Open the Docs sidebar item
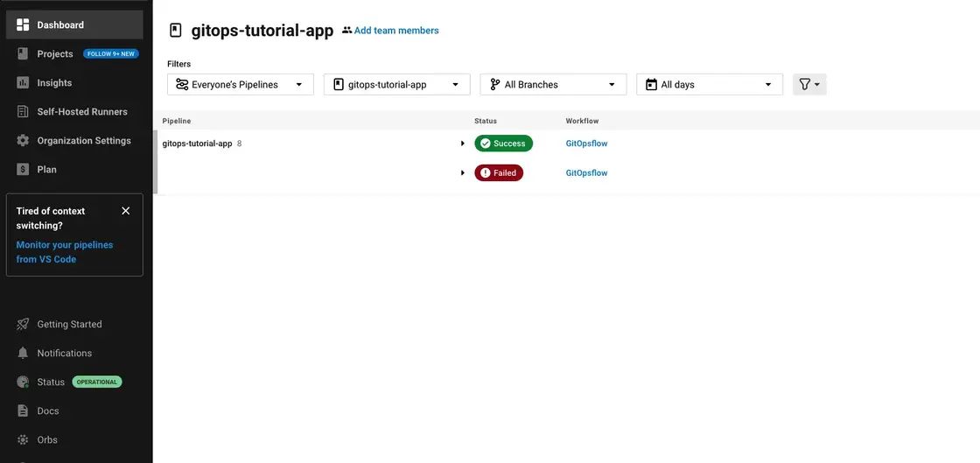Image resolution: width=980 pixels, height=463 pixels. point(47,410)
